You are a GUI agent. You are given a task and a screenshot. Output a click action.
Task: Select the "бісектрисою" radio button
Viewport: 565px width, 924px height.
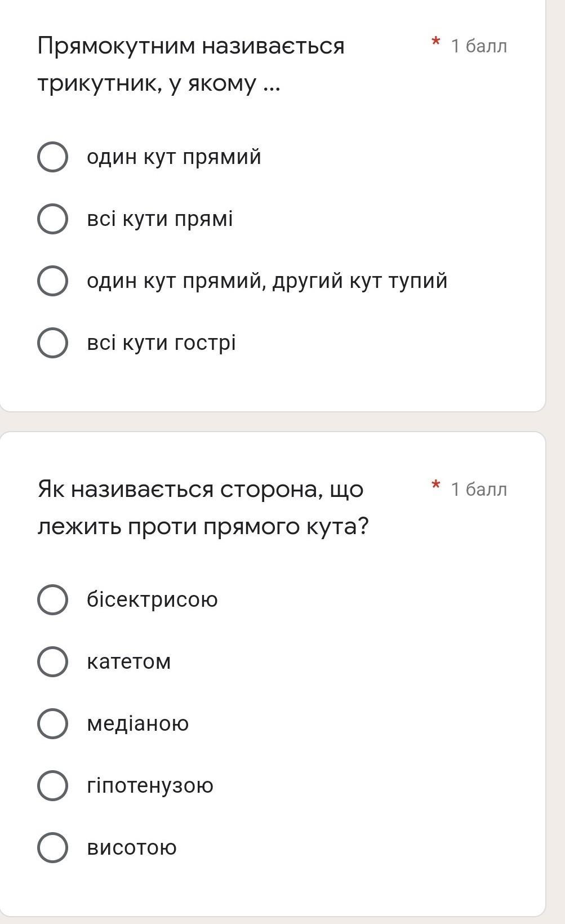click(53, 599)
